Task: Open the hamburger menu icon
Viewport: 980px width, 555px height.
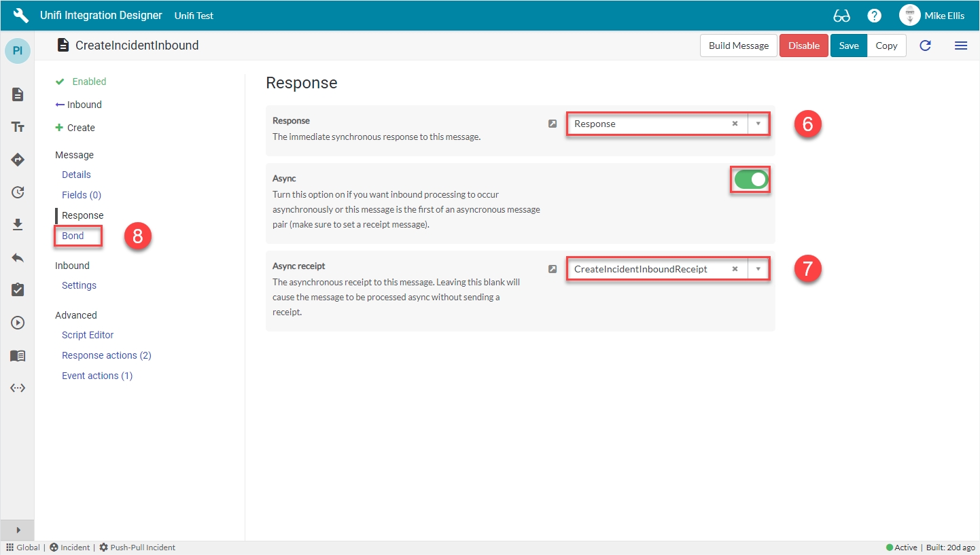Action: tap(960, 46)
